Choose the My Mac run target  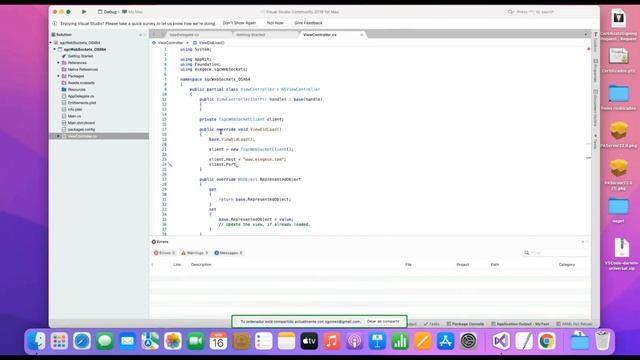coord(133,12)
